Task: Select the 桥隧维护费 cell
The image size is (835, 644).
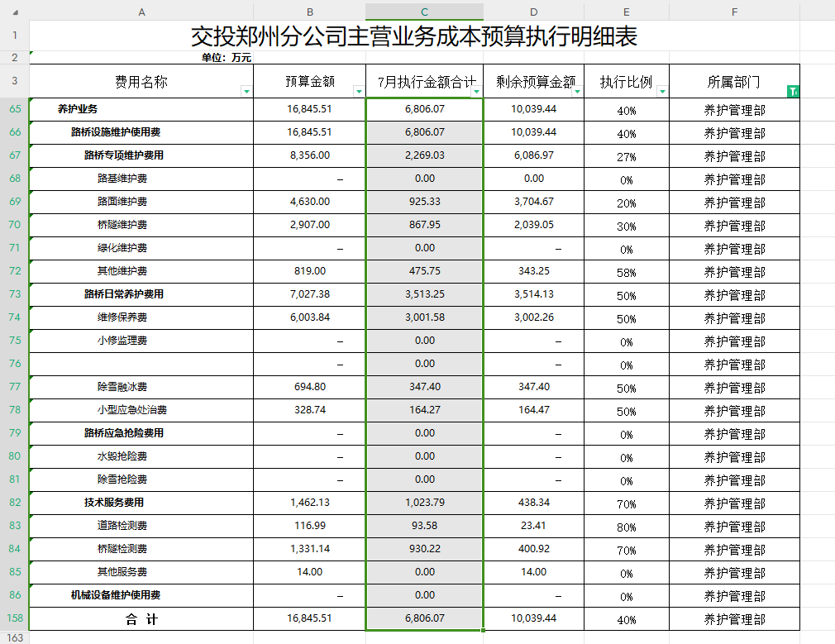Action: tap(141, 225)
